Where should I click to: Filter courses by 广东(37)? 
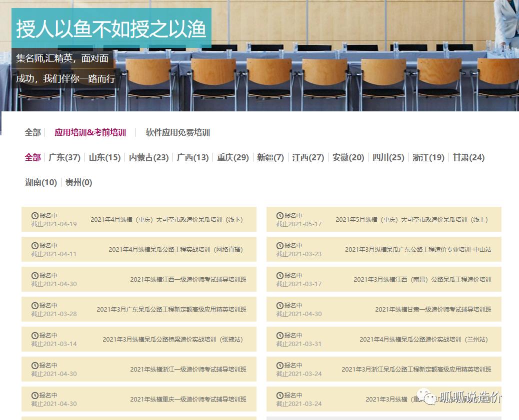pos(65,157)
